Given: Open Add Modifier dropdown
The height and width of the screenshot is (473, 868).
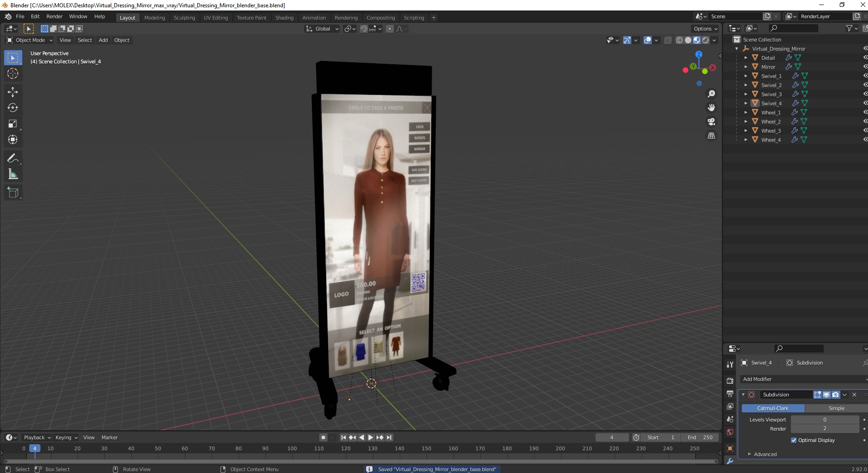Looking at the screenshot, I should [803, 379].
